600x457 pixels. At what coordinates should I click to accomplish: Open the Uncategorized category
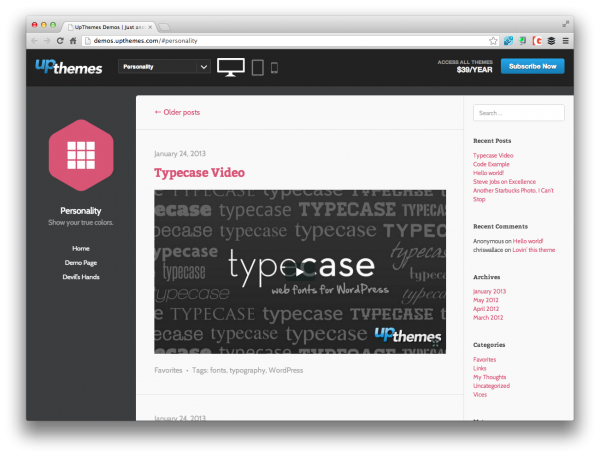[x=491, y=386]
